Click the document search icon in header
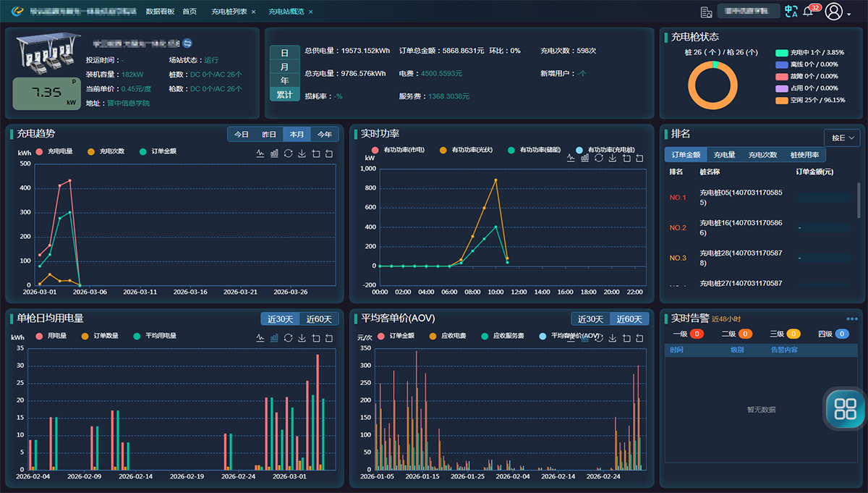The width and height of the screenshot is (868, 493). coord(706,12)
